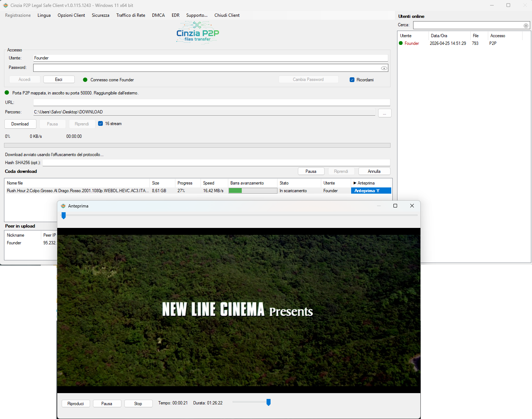Open the DMCA menu
Screen dimensions: 532x419
click(x=158, y=15)
